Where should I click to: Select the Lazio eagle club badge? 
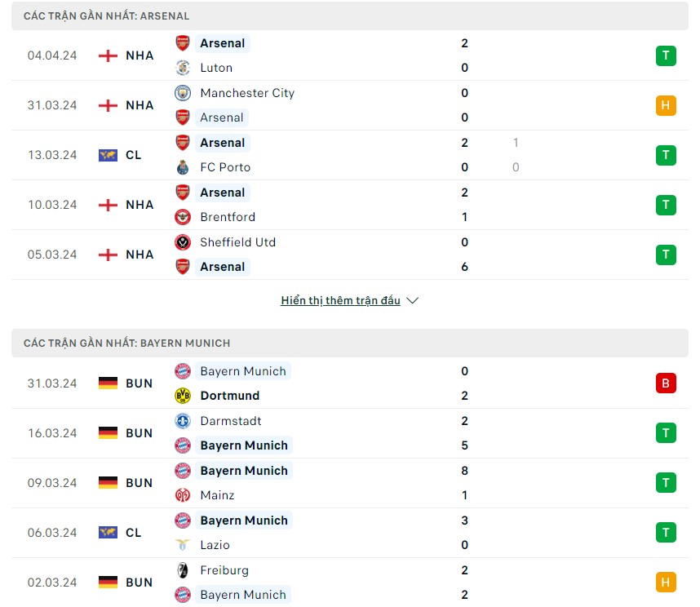click(182, 545)
